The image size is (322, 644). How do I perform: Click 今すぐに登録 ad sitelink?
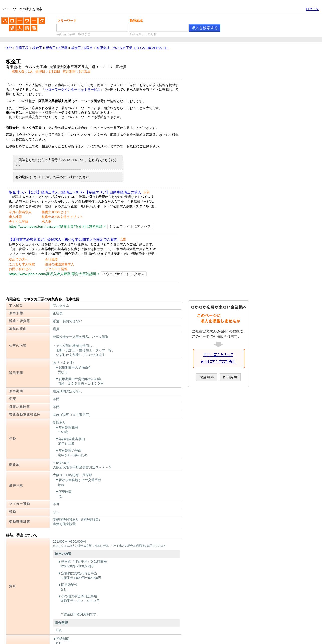(x=19, y=222)
